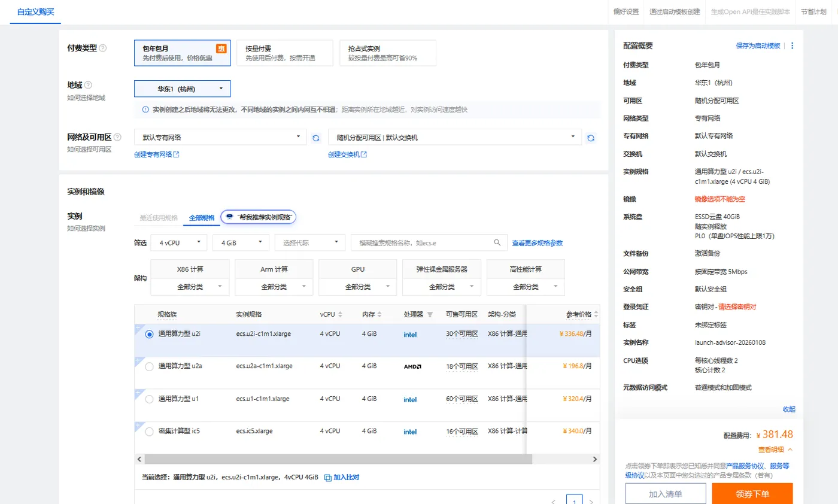
Task: Click the 60个可用区 cell
Action: pyautogui.click(x=461, y=399)
